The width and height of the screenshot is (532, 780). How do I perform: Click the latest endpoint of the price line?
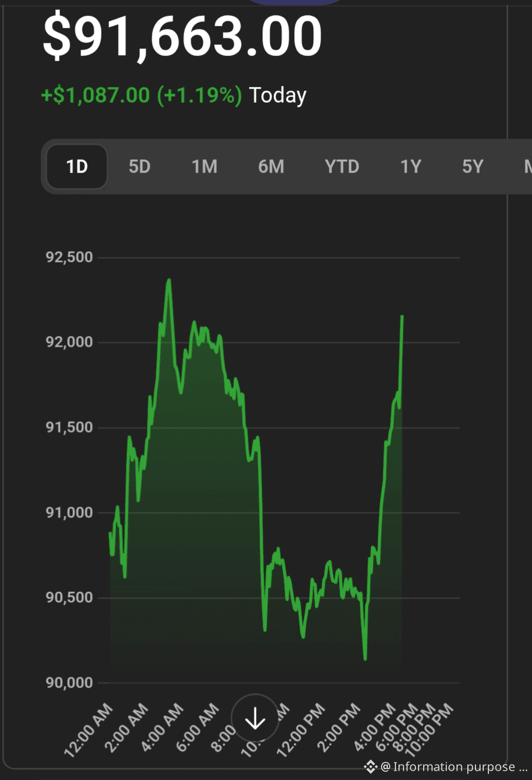(x=402, y=316)
